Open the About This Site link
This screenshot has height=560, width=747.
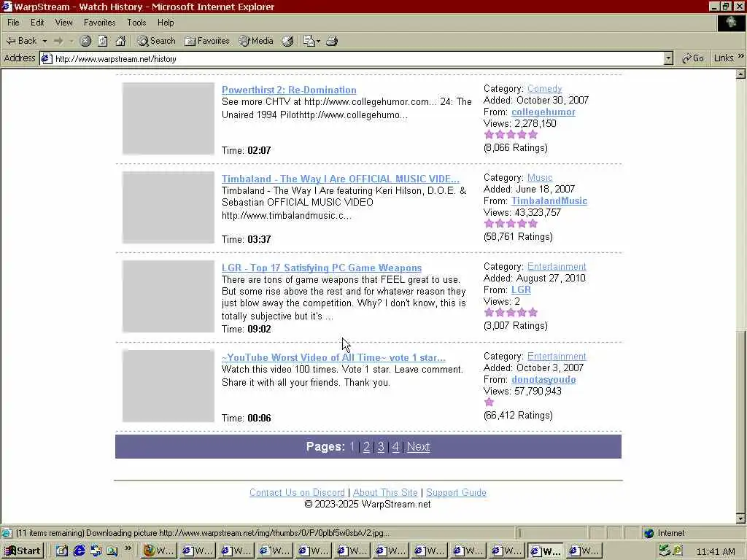point(385,492)
